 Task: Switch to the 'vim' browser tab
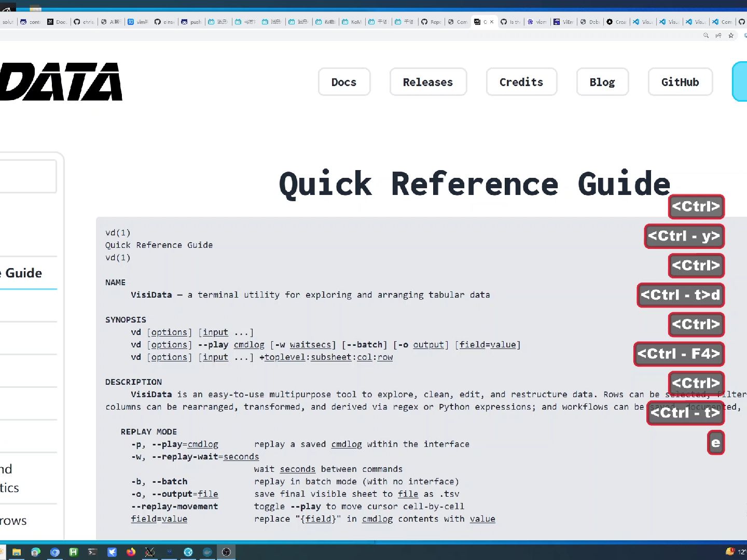[x=138, y=22]
